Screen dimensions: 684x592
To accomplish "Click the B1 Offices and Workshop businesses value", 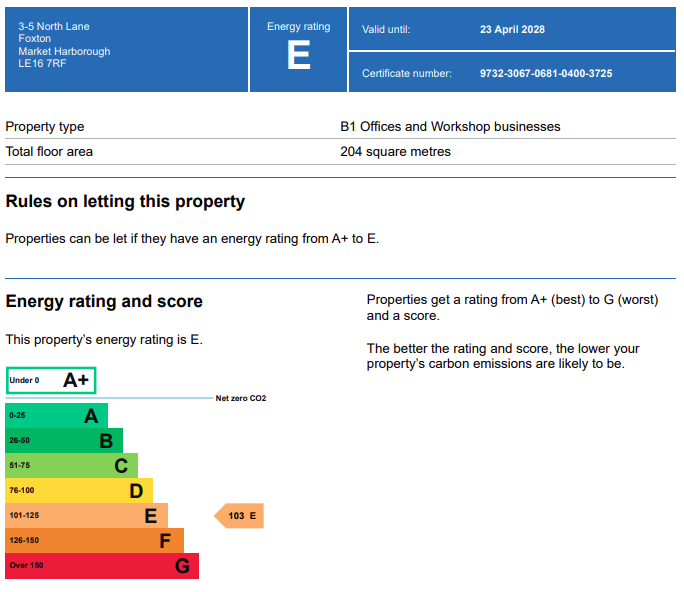I will [x=450, y=127].
